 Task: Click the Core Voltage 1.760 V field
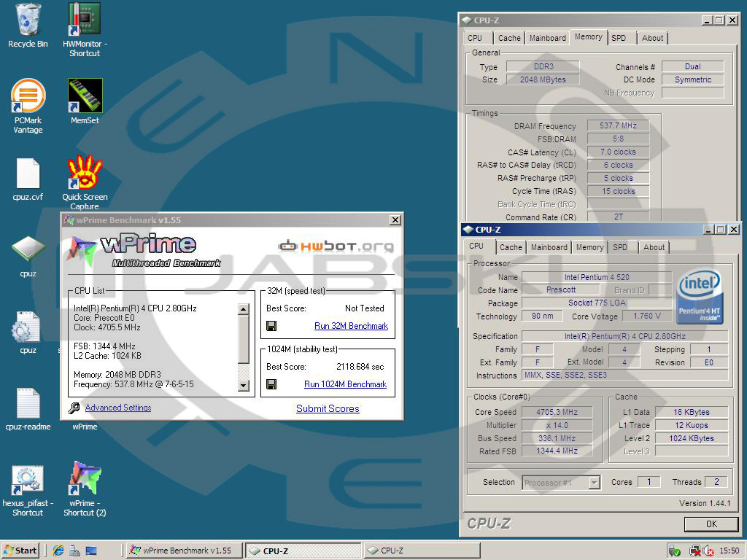coord(647,316)
